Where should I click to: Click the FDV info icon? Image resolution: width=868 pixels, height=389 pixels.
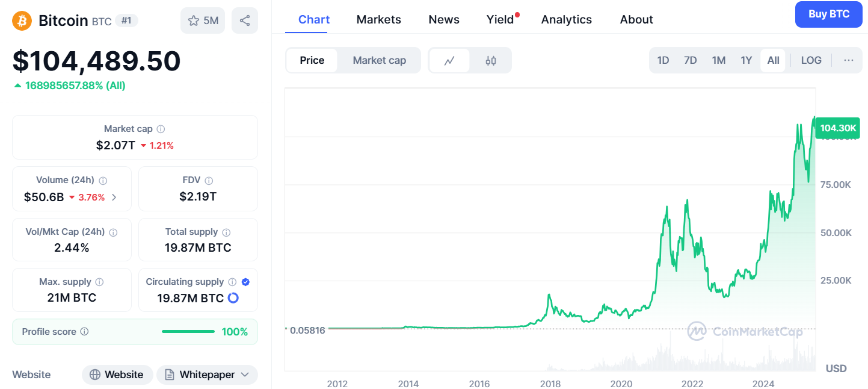209,180
